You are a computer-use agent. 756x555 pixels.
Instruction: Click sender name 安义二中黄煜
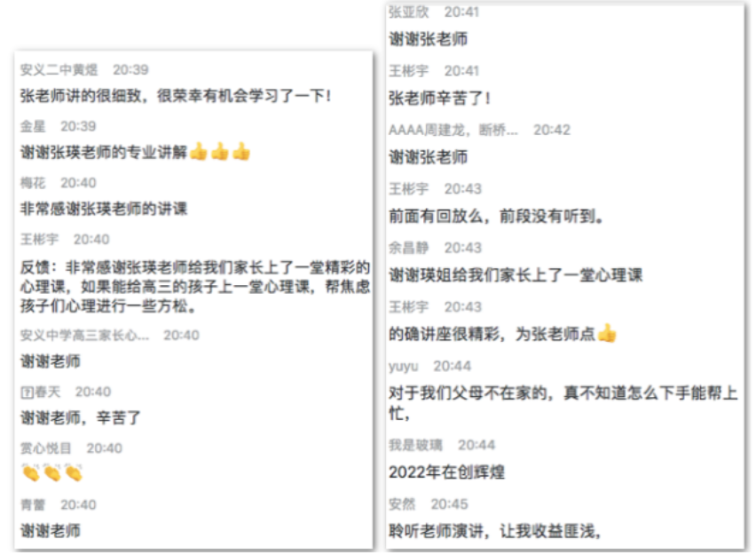pyautogui.click(x=59, y=70)
